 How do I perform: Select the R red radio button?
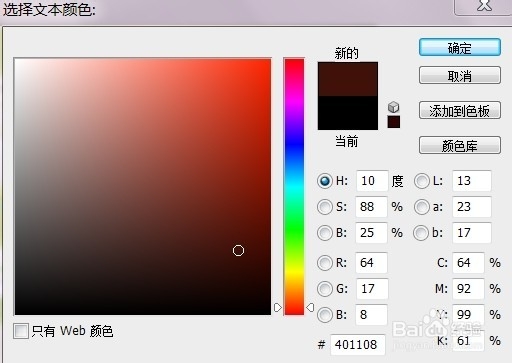point(325,263)
